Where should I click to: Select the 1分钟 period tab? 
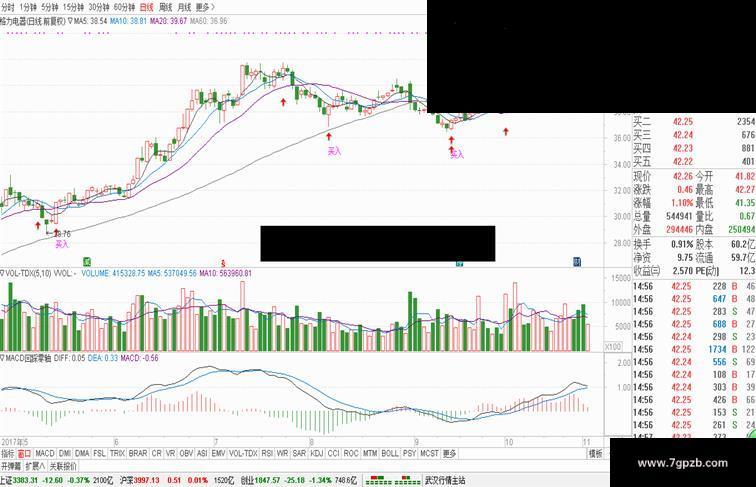pos(28,7)
